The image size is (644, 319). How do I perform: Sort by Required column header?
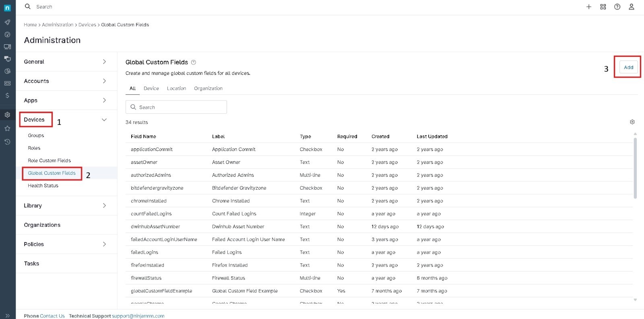point(347,137)
